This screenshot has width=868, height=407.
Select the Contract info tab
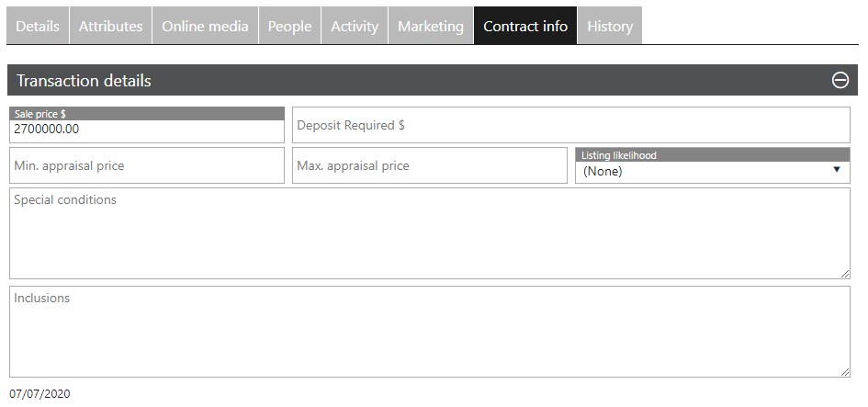click(x=525, y=26)
